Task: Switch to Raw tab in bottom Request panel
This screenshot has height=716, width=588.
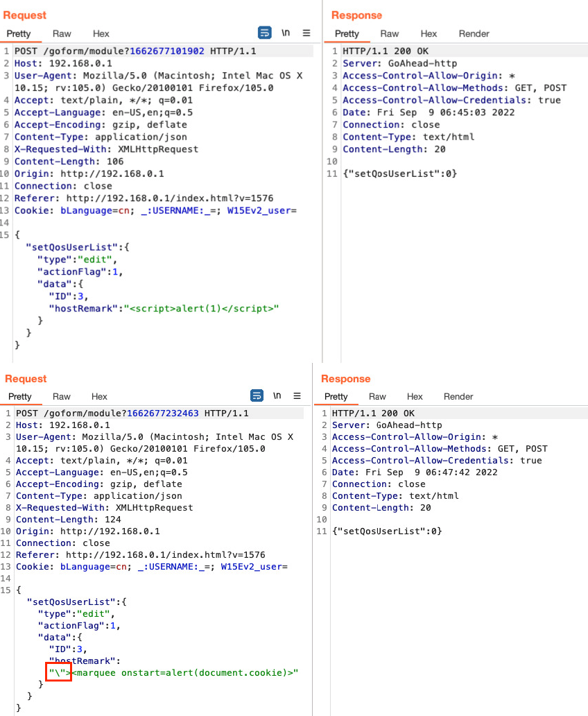Action: [61, 396]
